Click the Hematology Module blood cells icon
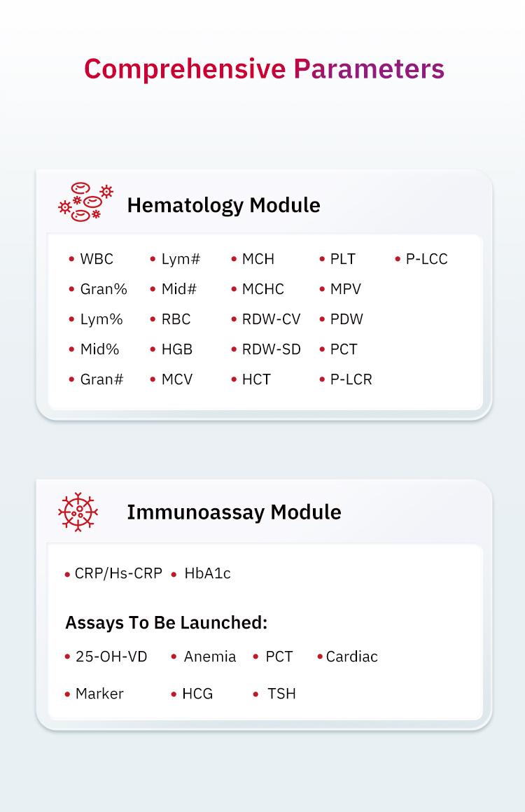Image resolution: width=525 pixels, height=812 pixels. [x=85, y=203]
